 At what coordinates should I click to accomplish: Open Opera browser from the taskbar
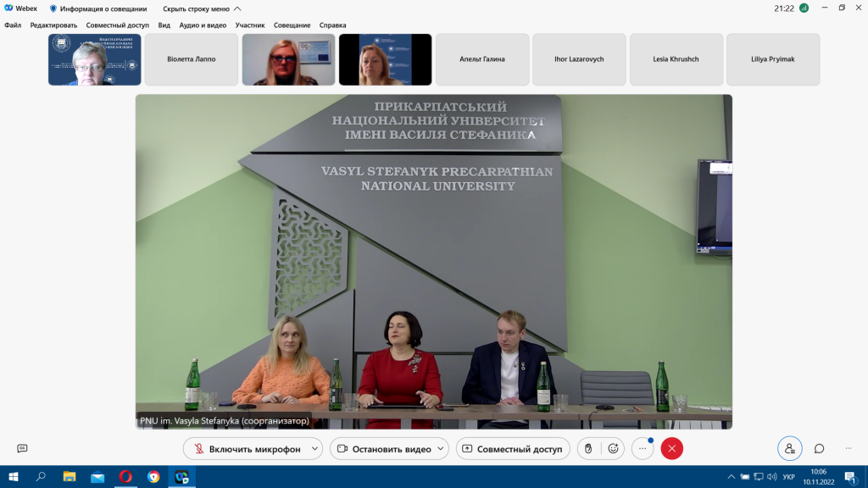coord(125,477)
